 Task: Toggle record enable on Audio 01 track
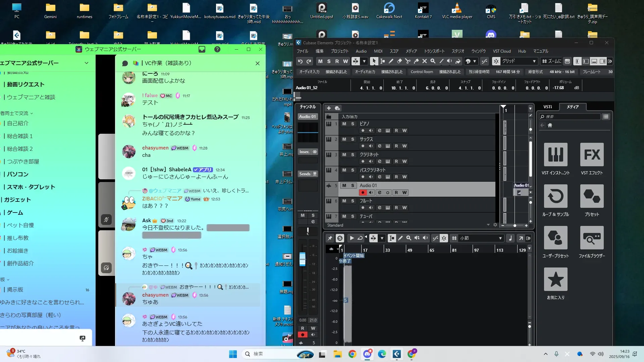[363, 193]
